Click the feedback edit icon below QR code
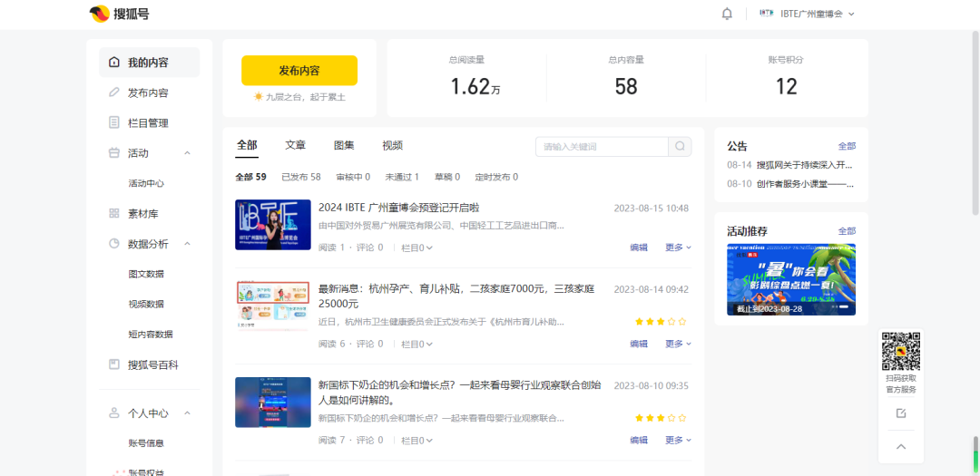 click(901, 413)
